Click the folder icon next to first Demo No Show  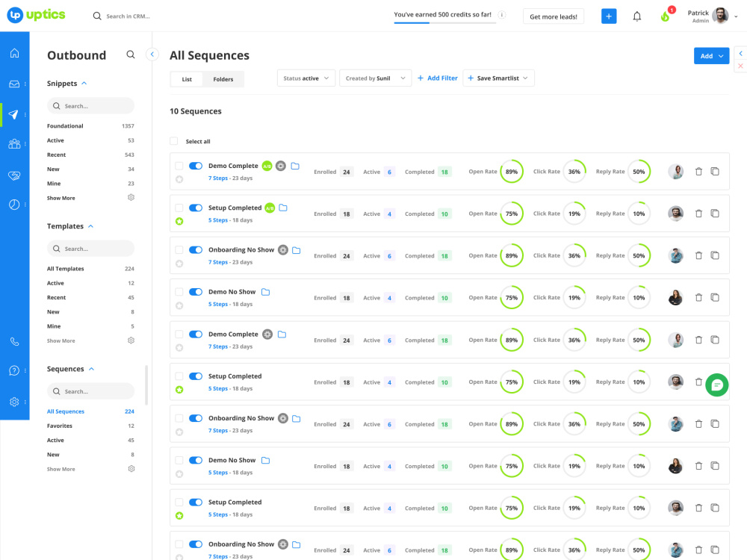click(266, 292)
